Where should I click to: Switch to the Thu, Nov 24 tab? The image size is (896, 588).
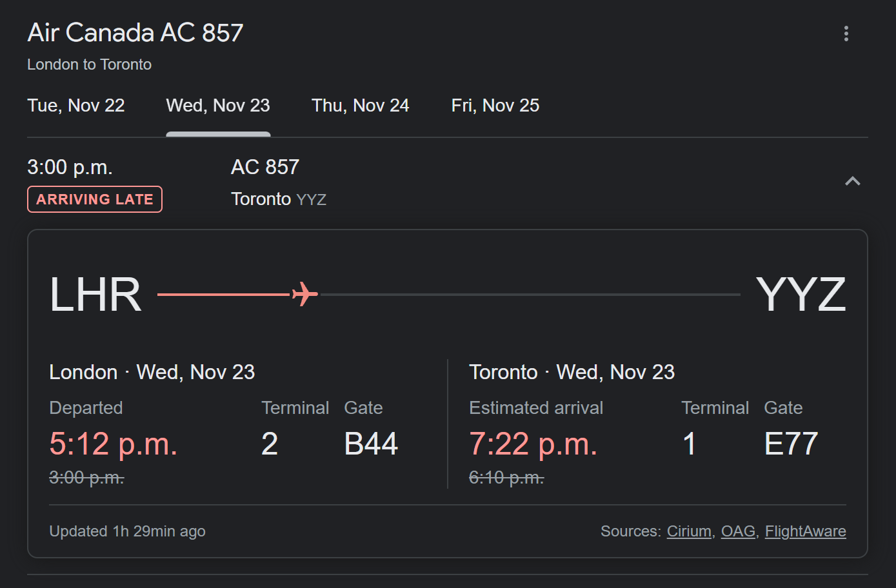[x=360, y=106]
